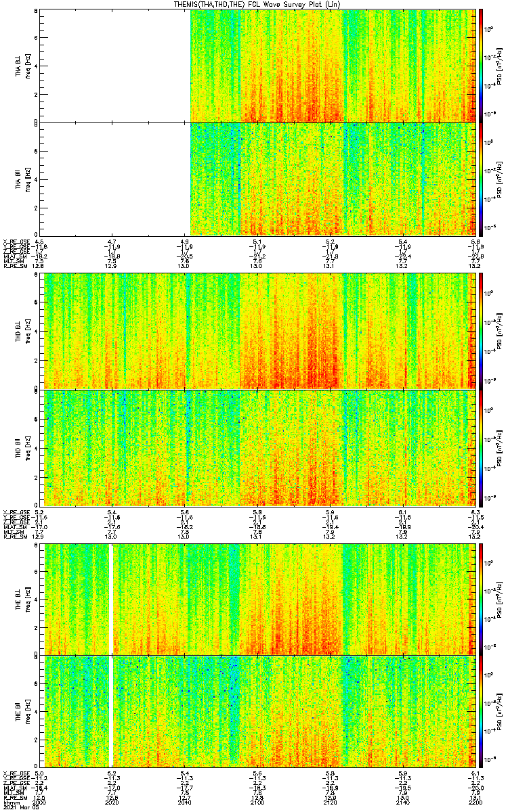Click the THE B-parallel freq [Hz] axis label
Screen dimensions: 508x812
(x=29, y=710)
